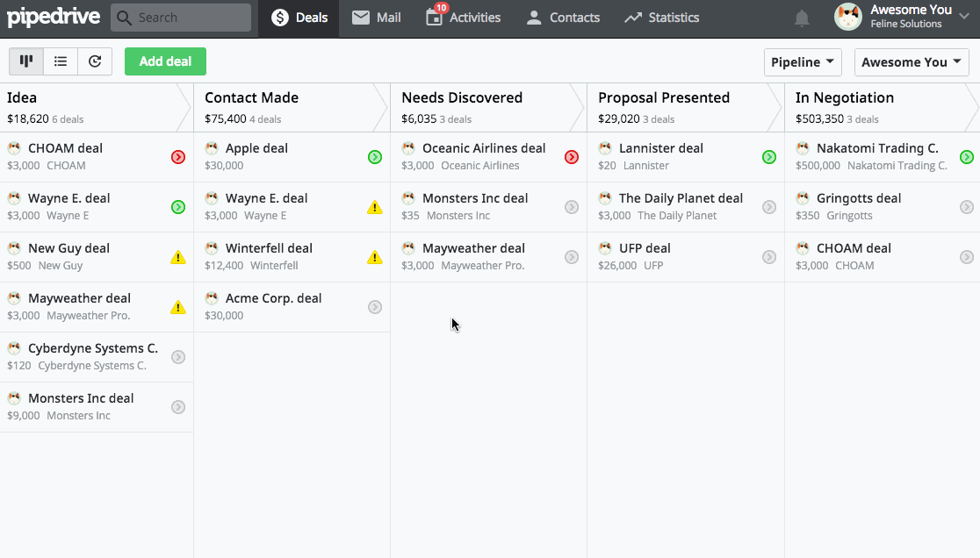The width and height of the screenshot is (980, 558).
Task: Click red activity icon on Idea-stage CHOAM deal
Action: (x=178, y=157)
